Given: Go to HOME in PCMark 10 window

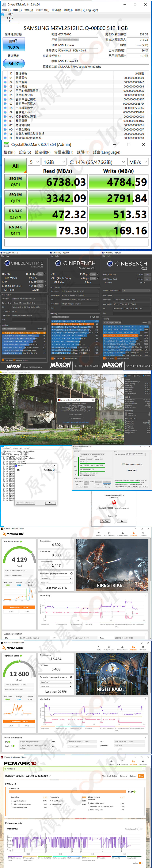Looking at the screenshot, I should [x=111, y=763].
